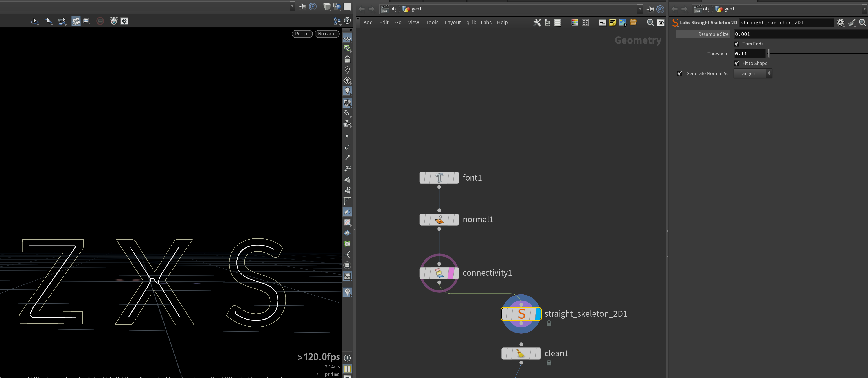Click the font1 node icon

[439, 178]
